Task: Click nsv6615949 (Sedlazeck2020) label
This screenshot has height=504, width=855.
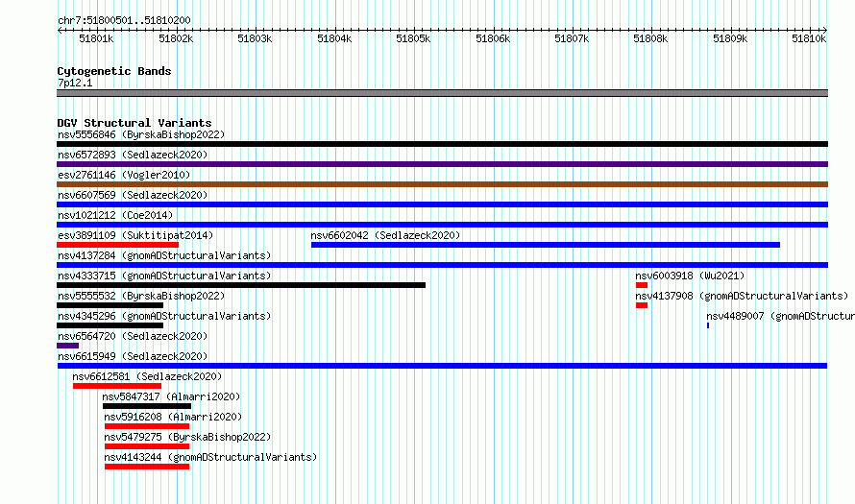Action: (x=133, y=356)
